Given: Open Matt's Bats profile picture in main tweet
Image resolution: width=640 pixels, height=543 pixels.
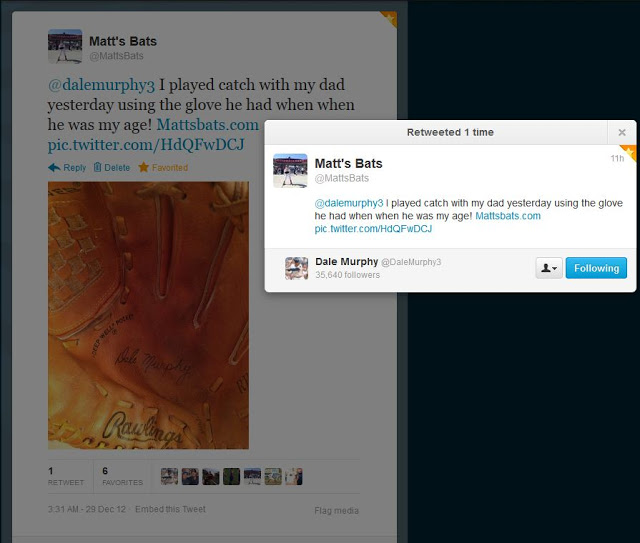Looking at the screenshot, I should (x=65, y=47).
